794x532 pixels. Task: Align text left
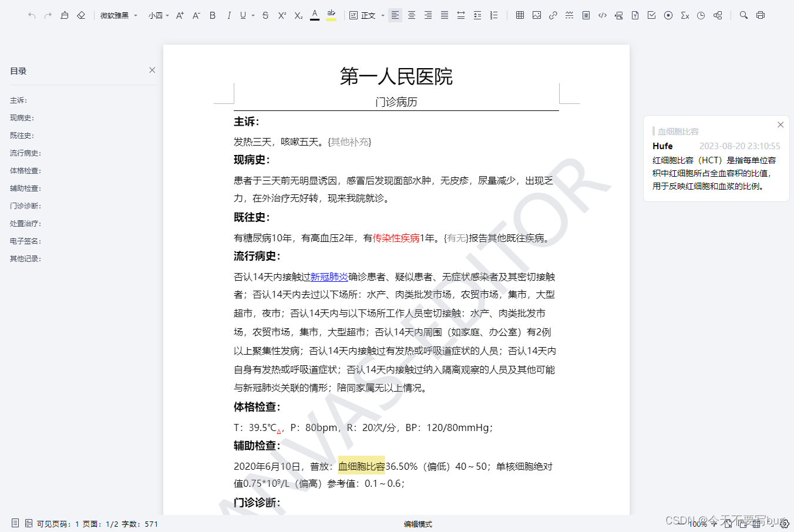(x=395, y=15)
